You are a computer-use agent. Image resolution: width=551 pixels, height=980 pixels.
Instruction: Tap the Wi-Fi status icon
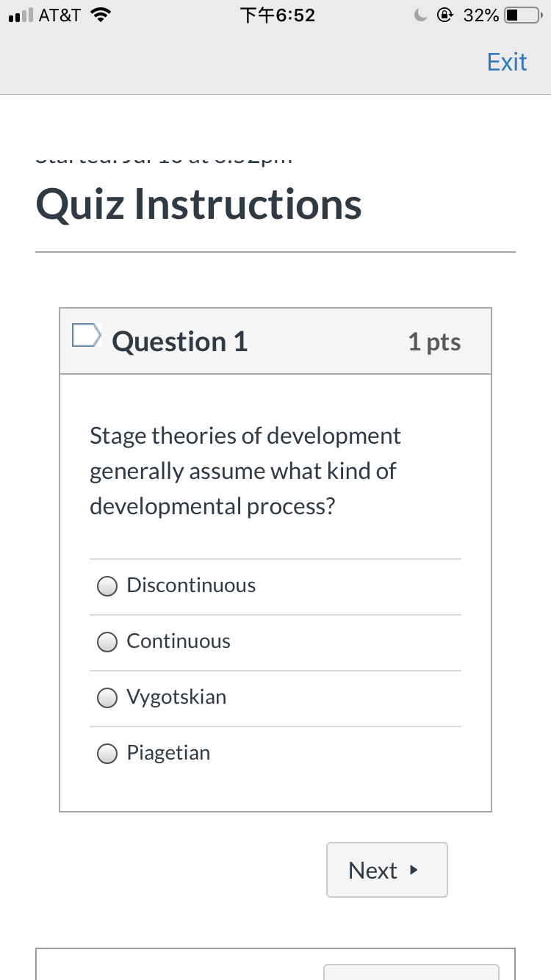[x=100, y=15]
